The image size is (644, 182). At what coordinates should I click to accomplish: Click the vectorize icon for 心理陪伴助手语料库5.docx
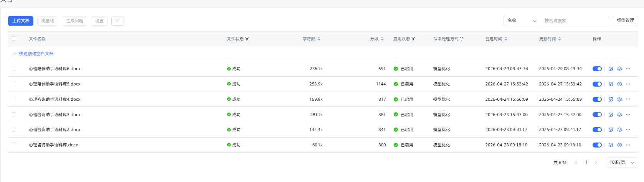click(611, 84)
